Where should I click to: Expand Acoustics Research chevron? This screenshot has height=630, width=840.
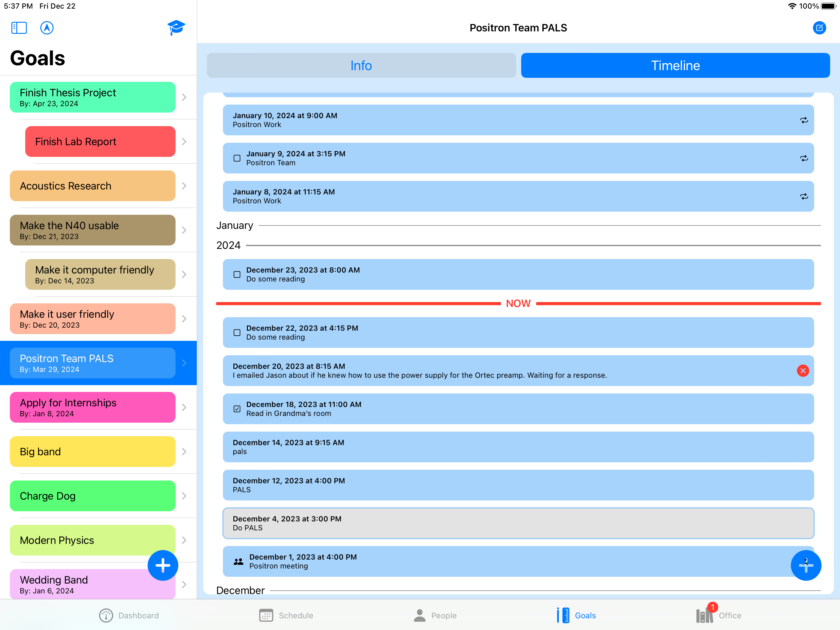[x=184, y=186]
